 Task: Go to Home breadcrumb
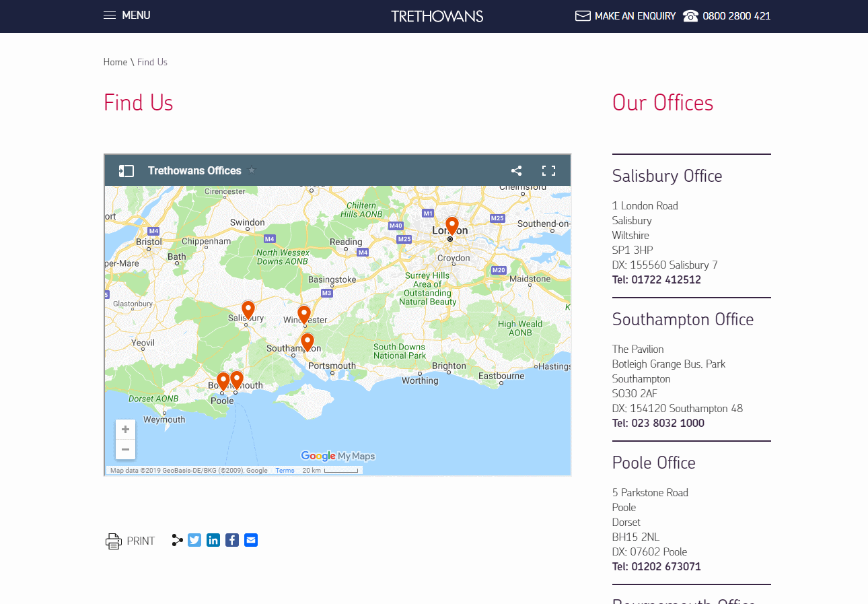coord(115,62)
